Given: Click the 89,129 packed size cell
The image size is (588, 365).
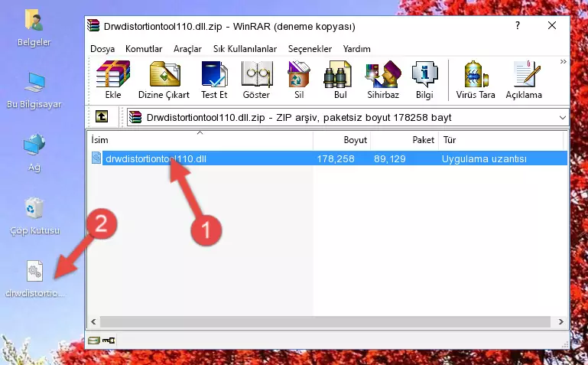Looking at the screenshot, I should tap(390, 158).
